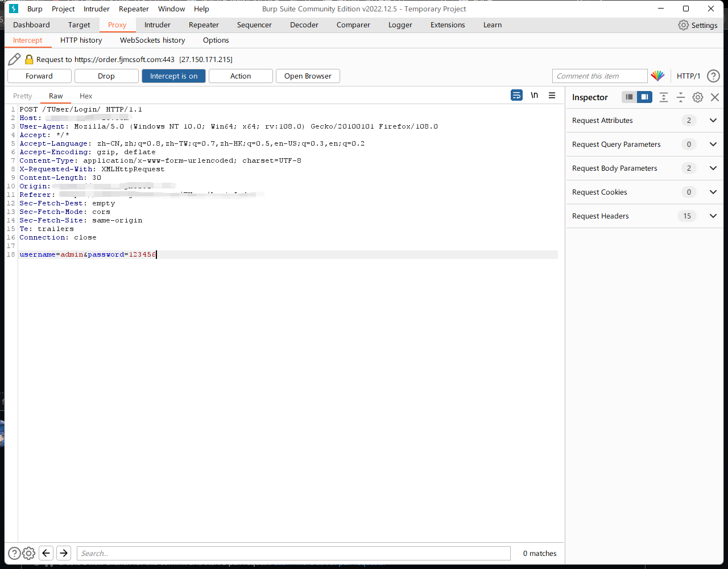Click the Comment this item field
The image size is (728, 569).
(x=599, y=76)
